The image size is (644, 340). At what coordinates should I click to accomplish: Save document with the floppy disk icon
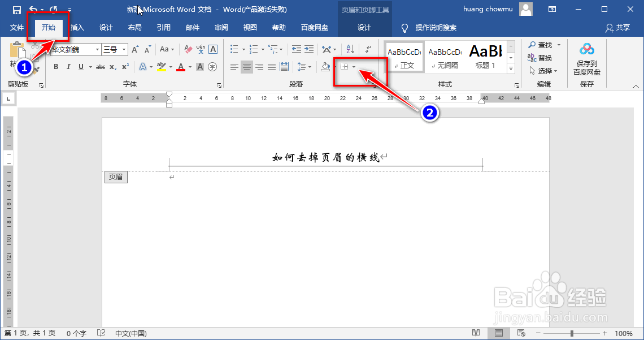pyautogui.click(x=17, y=10)
